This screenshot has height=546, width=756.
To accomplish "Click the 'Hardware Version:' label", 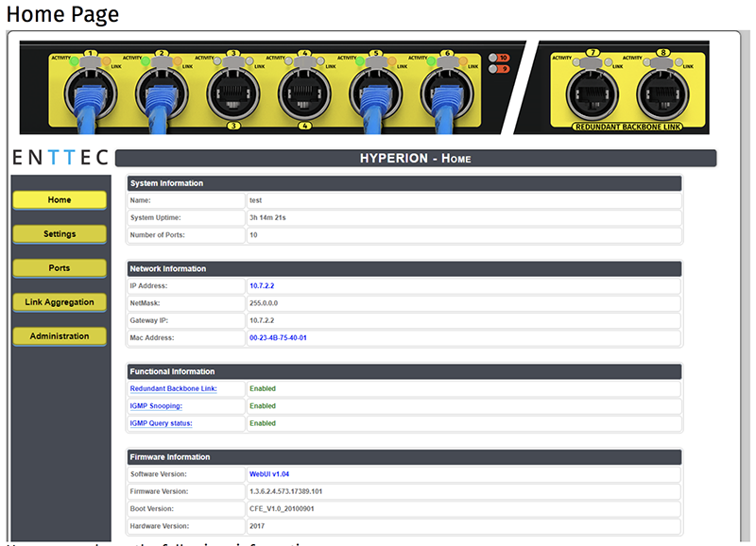I will click(x=160, y=526).
